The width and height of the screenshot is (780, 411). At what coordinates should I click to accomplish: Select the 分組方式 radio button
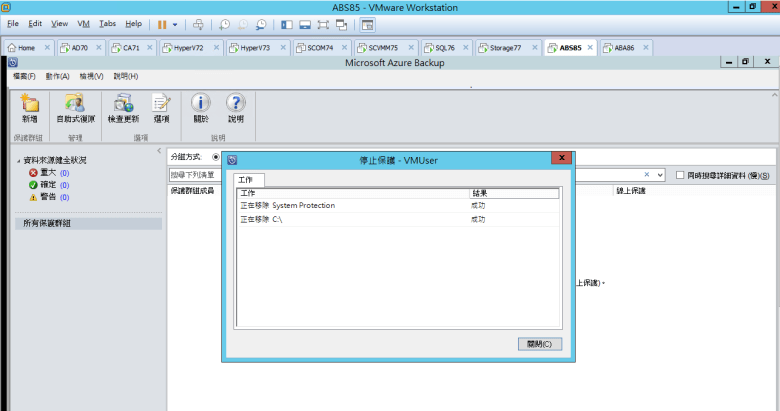click(x=216, y=157)
